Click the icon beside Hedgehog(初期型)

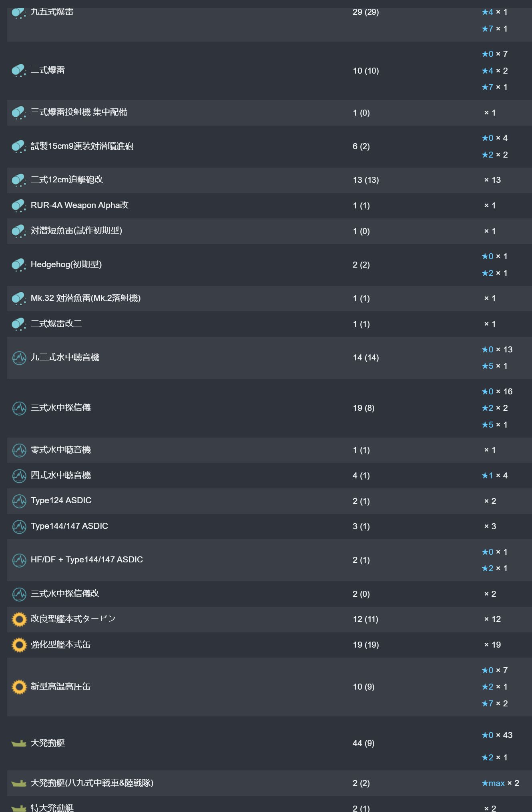[18, 265]
